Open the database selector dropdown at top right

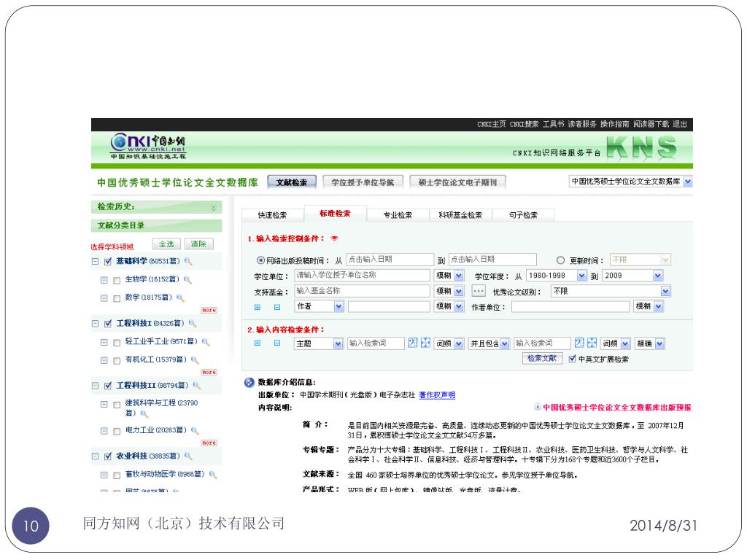point(687,182)
